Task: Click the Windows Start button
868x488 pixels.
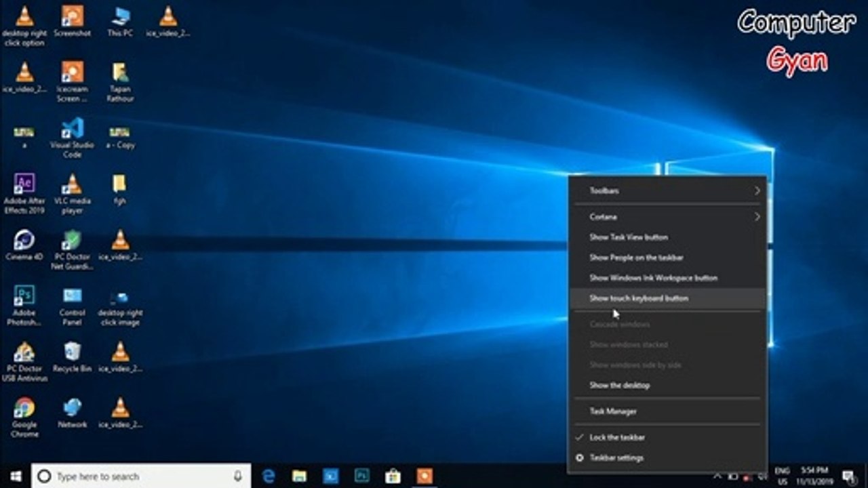Action: click(x=15, y=476)
